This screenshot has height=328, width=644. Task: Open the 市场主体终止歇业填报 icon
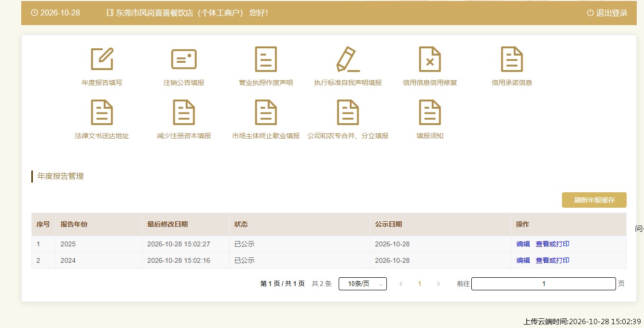tap(266, 112)
